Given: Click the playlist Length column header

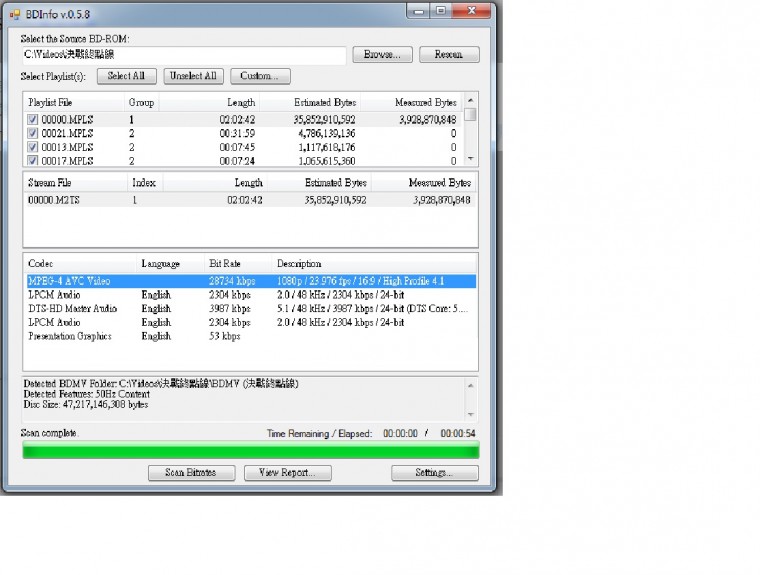Looking at the screenshot, I should coord(209,102).
